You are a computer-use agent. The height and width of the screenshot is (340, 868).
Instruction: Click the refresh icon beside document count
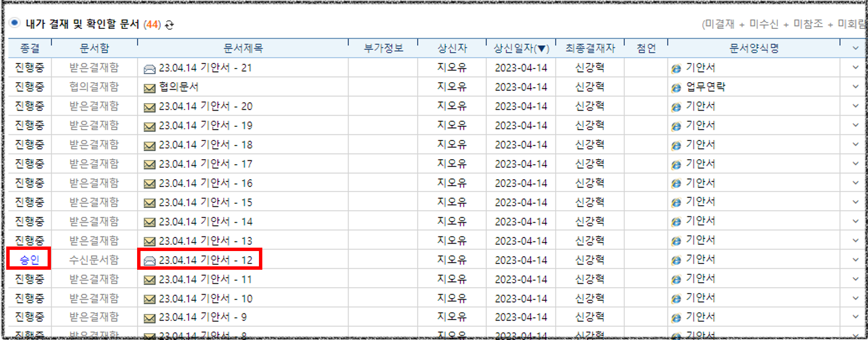click(x=169, y=24)
